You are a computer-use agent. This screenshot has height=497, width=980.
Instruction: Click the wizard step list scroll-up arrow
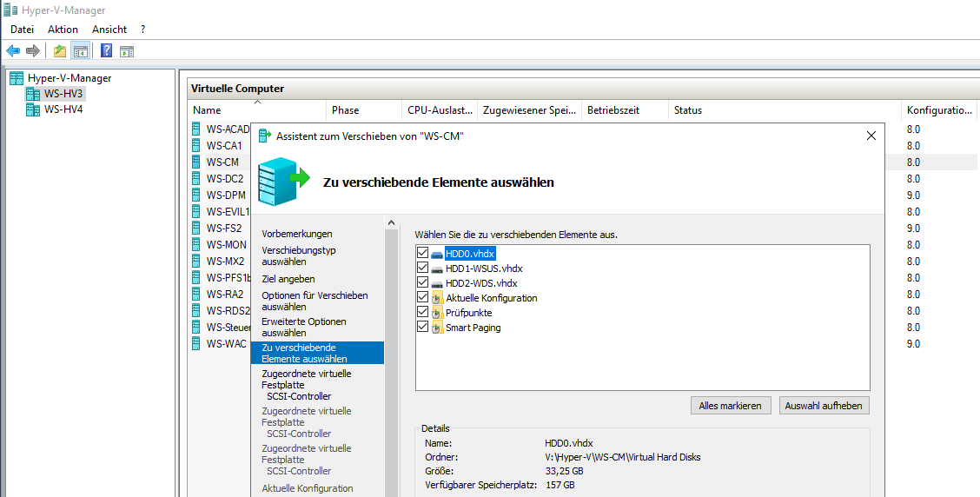click(x=392, y=222)
